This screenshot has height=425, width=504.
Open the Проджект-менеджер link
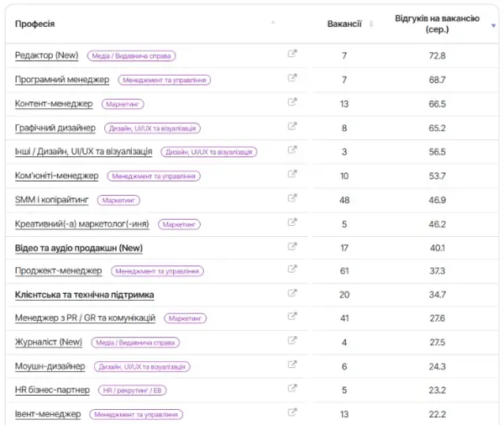59,270
